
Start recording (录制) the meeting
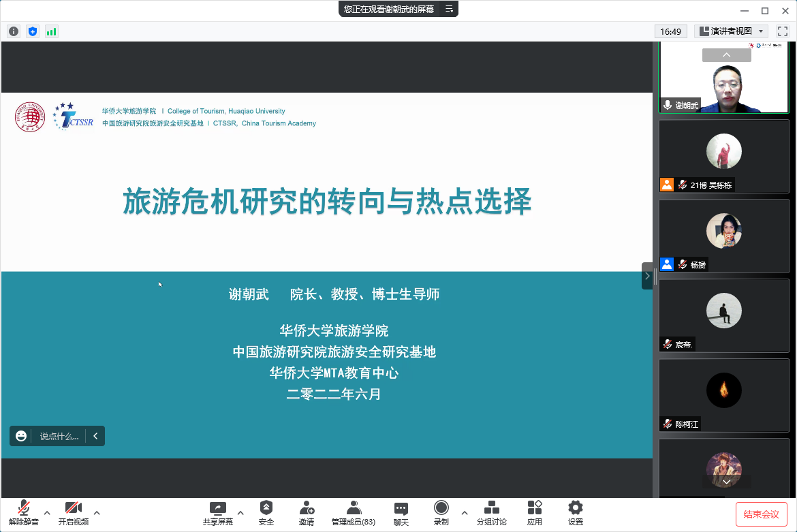(x=441, y=513)
